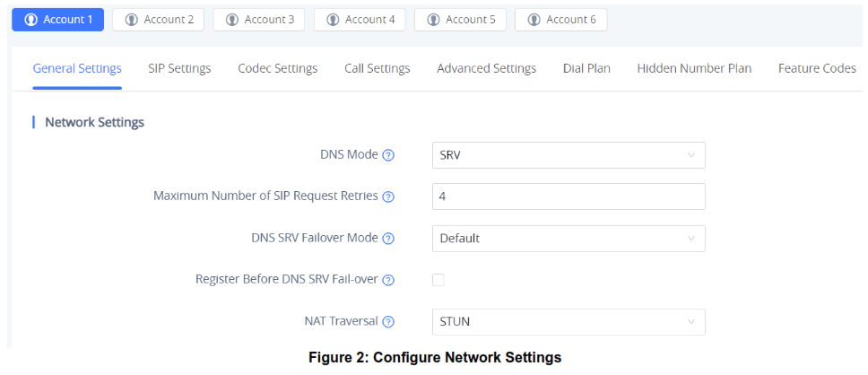Open the Account 3 label text
This screenshot has height=375, width=868.
(270, 20)
